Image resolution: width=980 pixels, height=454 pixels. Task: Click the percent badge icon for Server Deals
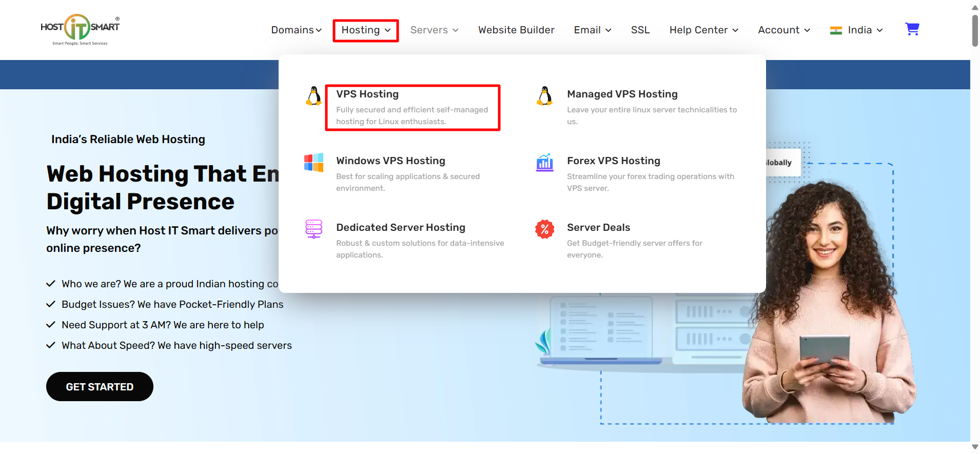(545, 229)
